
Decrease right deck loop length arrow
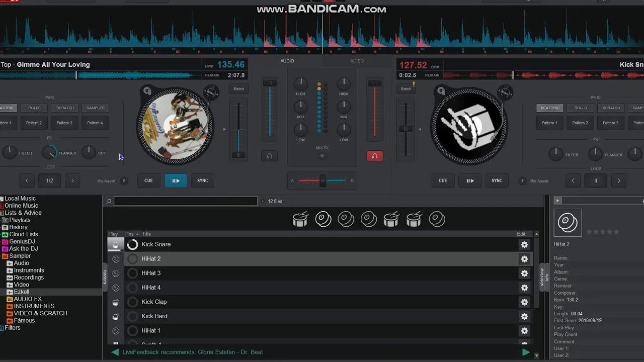573,180
